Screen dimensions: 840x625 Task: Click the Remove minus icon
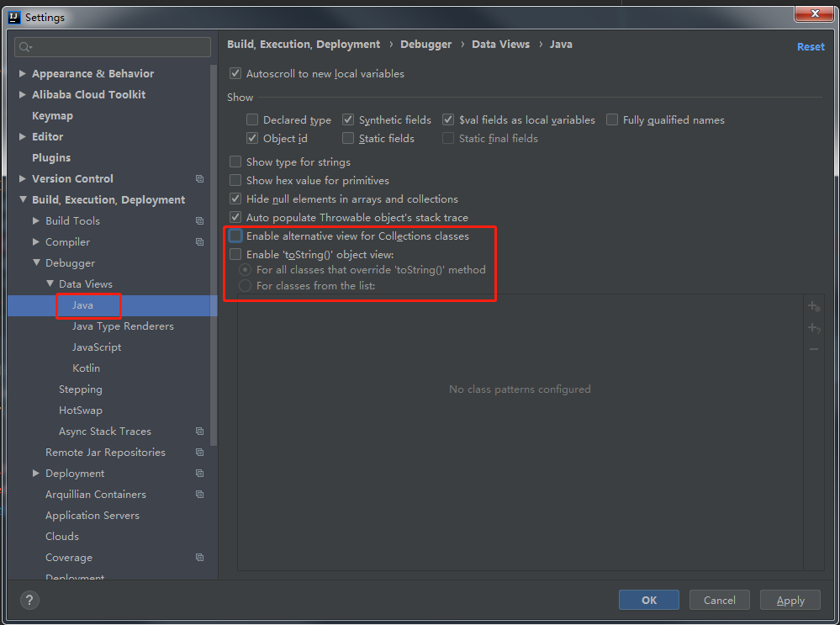813,348
